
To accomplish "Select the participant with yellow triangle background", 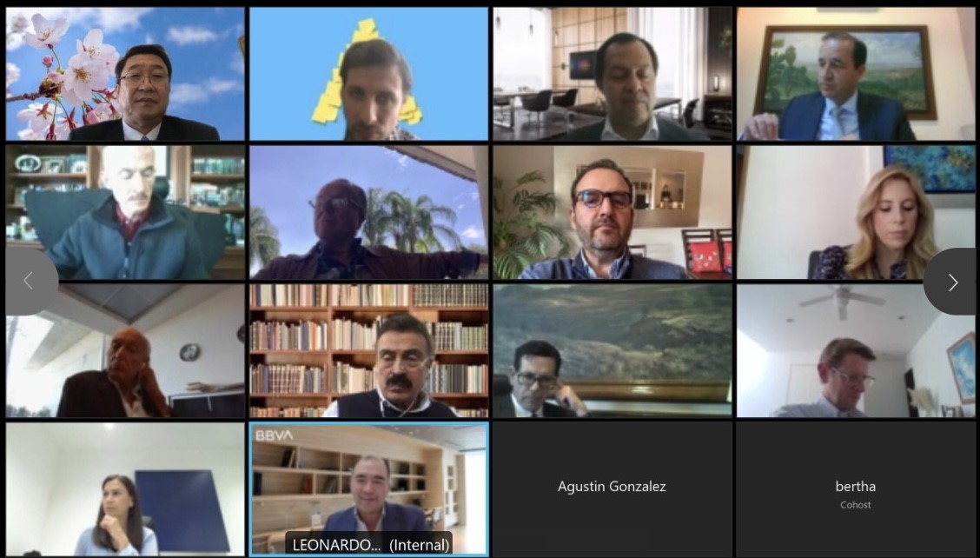I will (368, 74).
